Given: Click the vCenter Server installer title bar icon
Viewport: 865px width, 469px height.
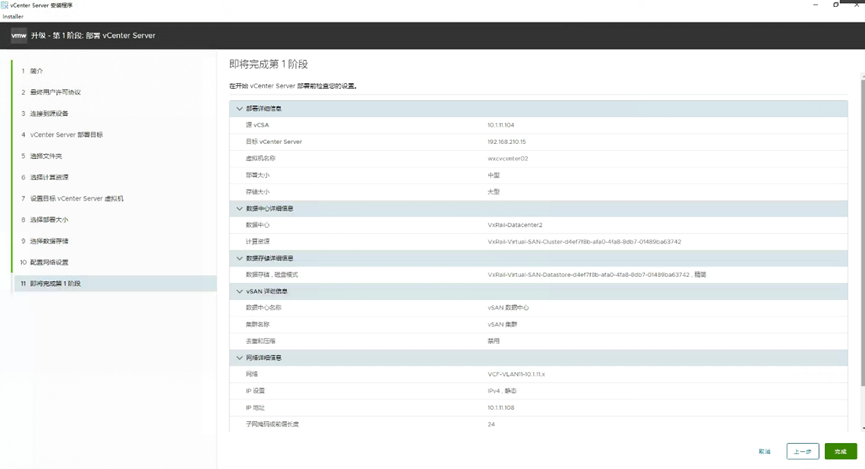Looking at the screenshot, I should [5, 5].
